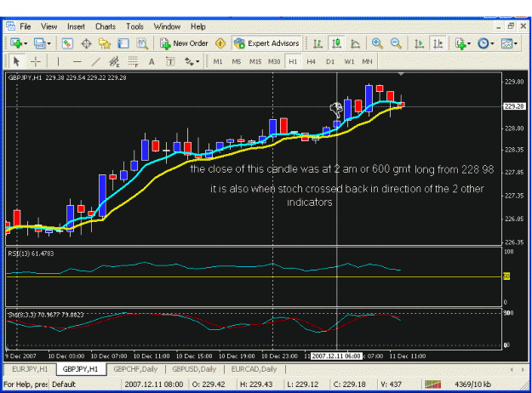
Task: Switch timeframe to D1
Action: tap(329, 62)
